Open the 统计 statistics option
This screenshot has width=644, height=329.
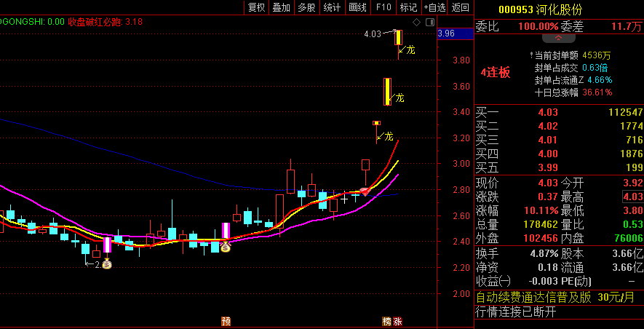tap(332, 7)
